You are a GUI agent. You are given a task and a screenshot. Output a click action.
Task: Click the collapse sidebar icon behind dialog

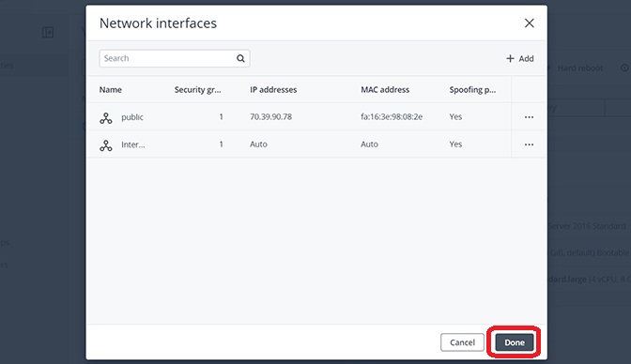point(48,32)
